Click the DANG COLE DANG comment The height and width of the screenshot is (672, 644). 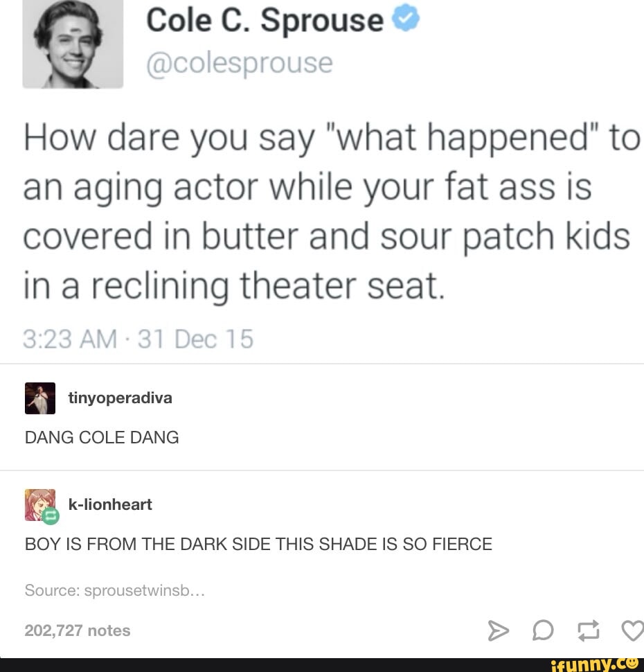pos(102,438)
